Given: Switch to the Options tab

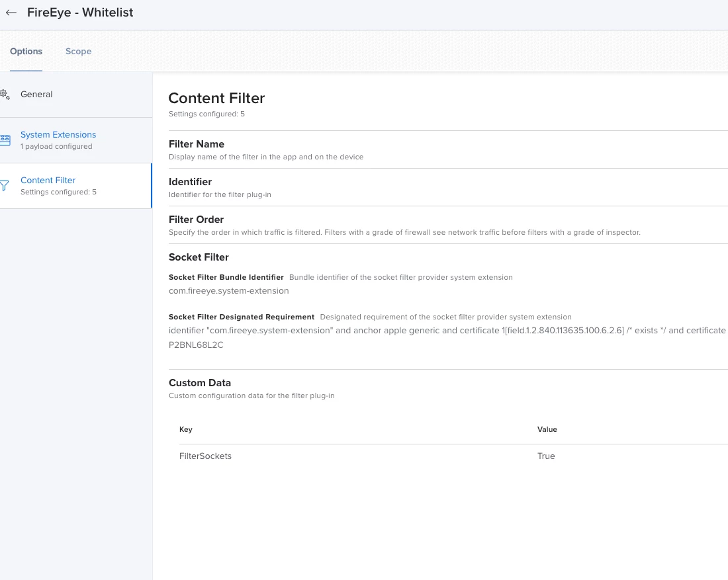Looking at the screenshot, I should [26, 52].
